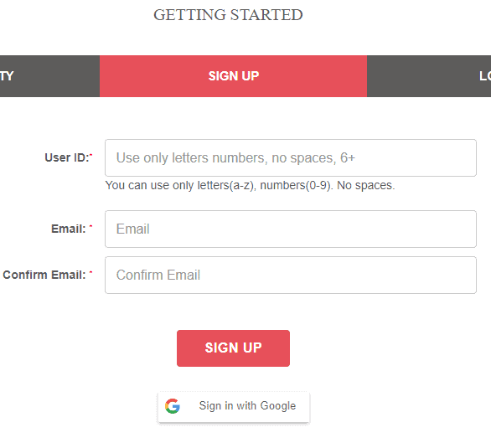Image resolution: width=491 pixels, height=448 pixels.
Task: Click the Email field label
Action: pos(68,229)
